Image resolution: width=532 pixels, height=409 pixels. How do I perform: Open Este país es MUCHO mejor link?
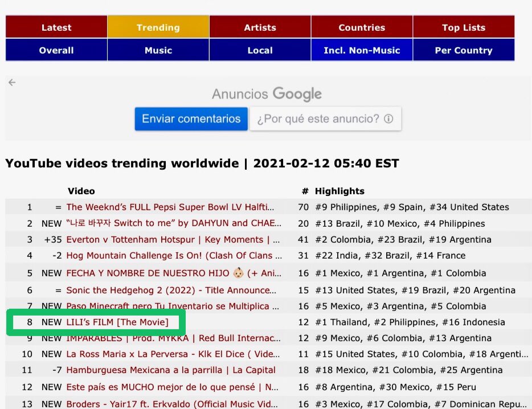[172, 387]
